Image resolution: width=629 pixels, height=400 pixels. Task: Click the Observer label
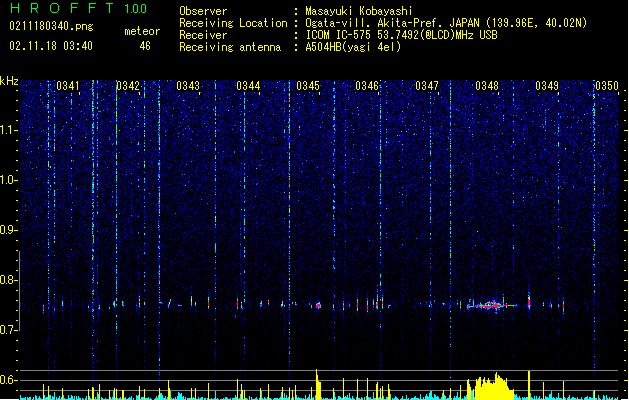[x=203, y=11]
